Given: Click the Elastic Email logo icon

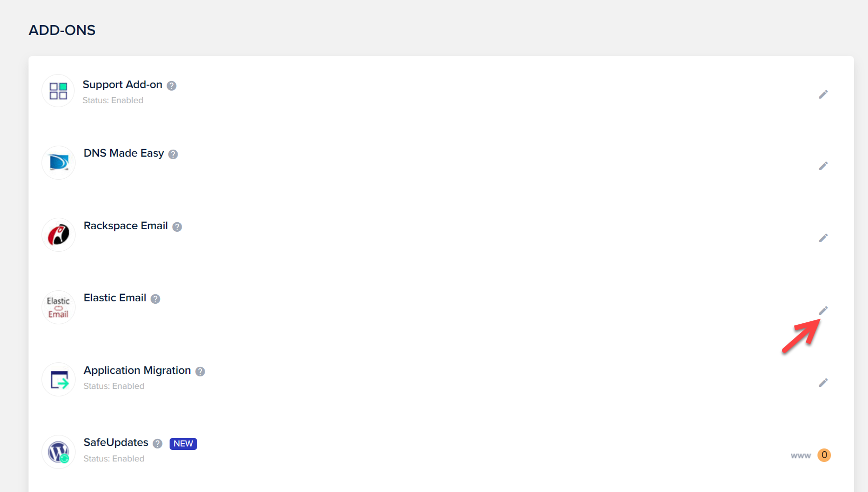Looking at the screenshot, I should tap(58, 307).
